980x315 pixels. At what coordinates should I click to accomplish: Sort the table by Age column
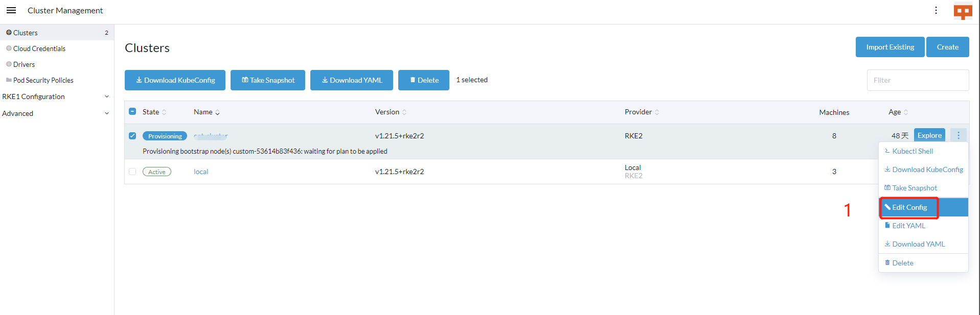tap(898, 112)
